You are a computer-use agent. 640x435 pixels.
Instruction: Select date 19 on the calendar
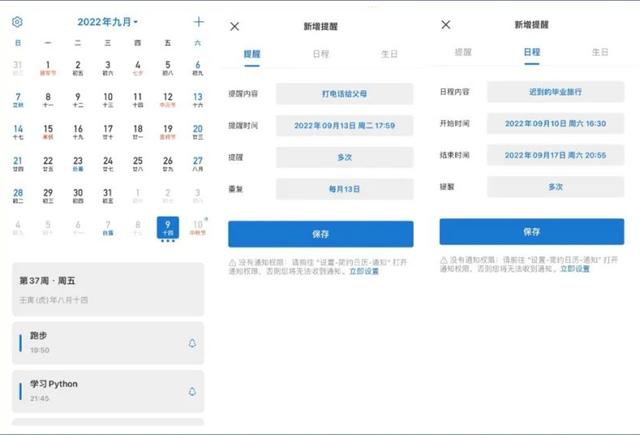tap(168, 132)
